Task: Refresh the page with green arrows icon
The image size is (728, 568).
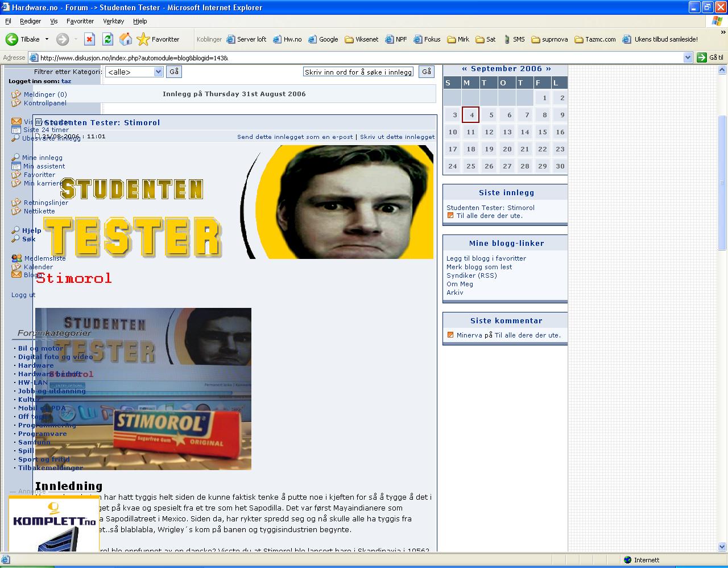Action: (107, 39)
